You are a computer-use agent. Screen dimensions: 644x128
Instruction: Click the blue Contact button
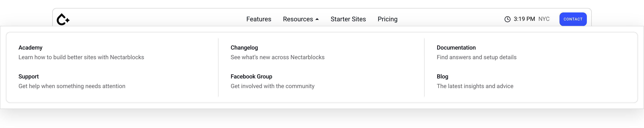573,19
